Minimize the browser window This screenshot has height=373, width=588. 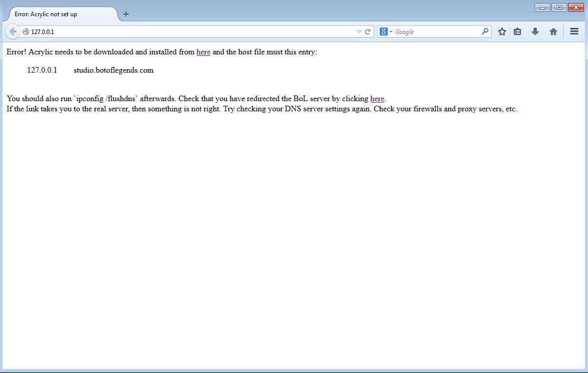tap(542, 8)
